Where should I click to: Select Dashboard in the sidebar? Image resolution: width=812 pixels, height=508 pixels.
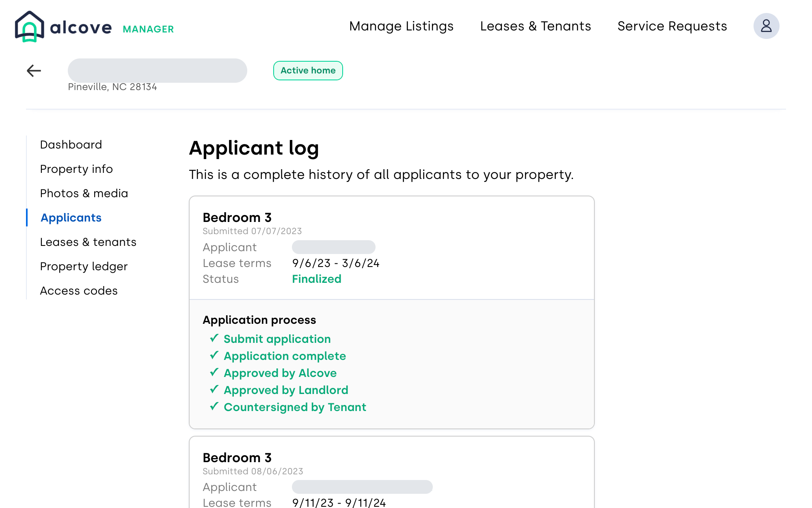pos(71,145)
